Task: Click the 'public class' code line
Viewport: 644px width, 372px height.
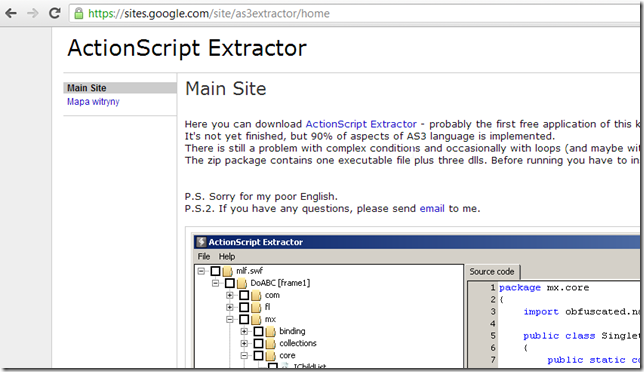Action: tap(582, 336)
